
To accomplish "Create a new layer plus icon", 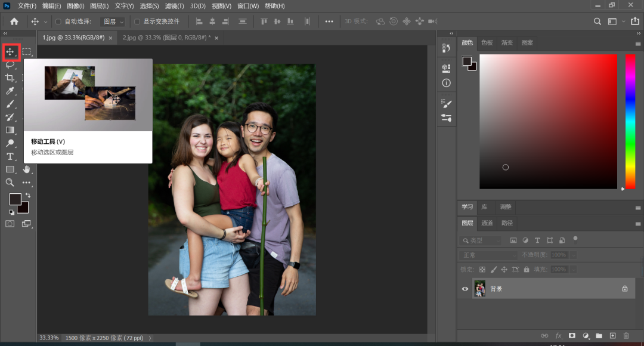I will click(x=613, y=336).
